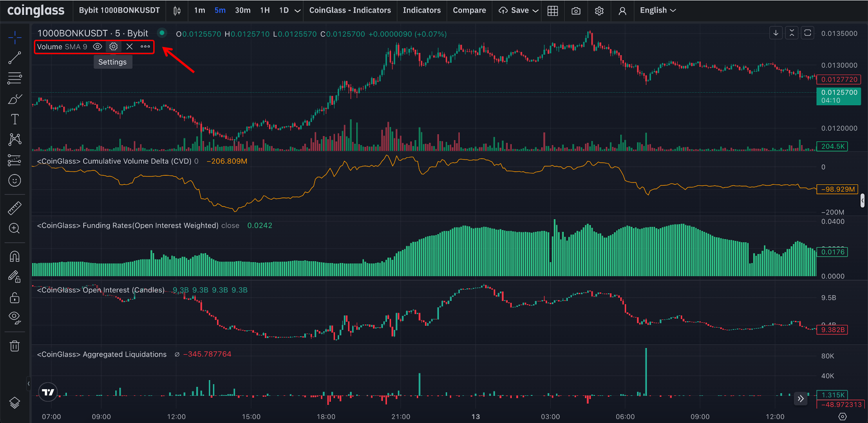Click the funding rate label 0.0176

pyautogui.click(x=832, y=252)
